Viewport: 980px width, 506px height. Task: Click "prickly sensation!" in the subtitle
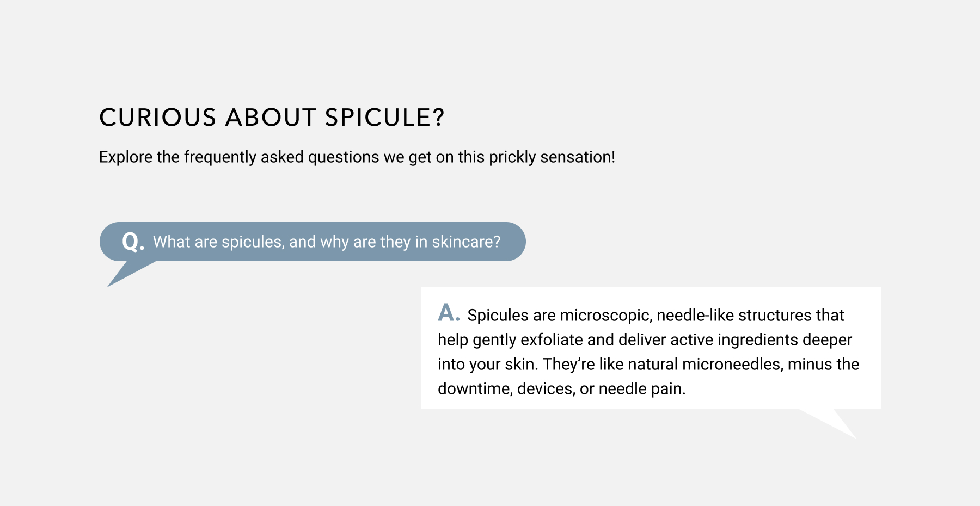point(552,157)
